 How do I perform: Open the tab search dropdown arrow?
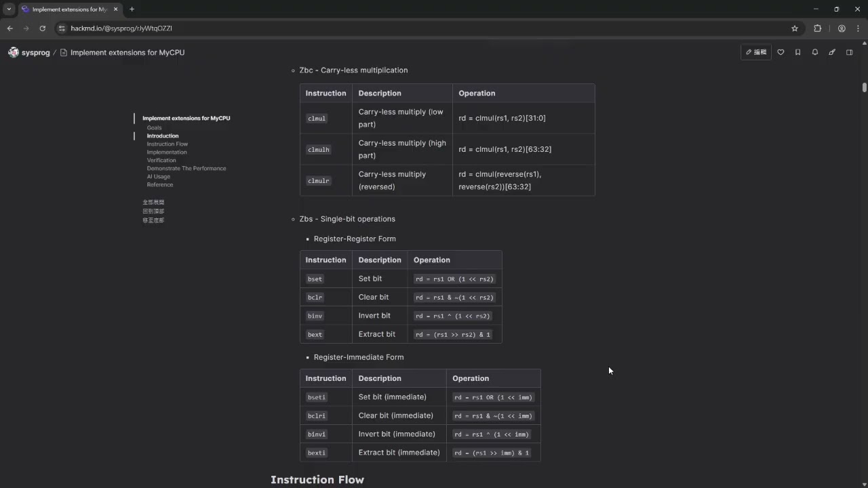tap(9, 9)
